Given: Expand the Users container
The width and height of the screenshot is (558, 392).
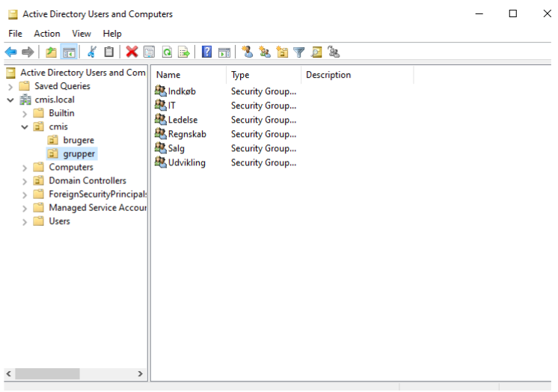Looking at the screenshot, I should (x=25, y=222).
